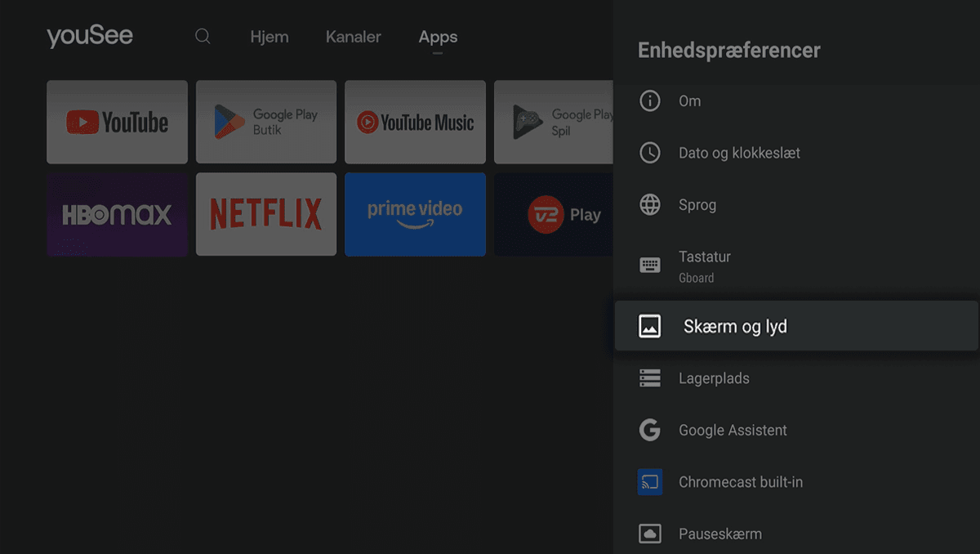The width and height of the screenshot is (980, 554).
Task: Click the youSee logo
Action: [90, 37]
